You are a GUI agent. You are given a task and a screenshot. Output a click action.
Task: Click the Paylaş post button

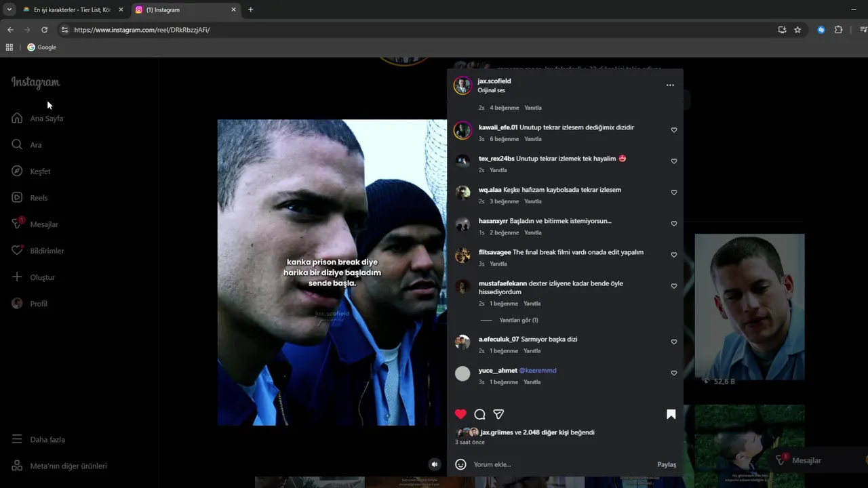pyautogui.click(x=667, y=464)
